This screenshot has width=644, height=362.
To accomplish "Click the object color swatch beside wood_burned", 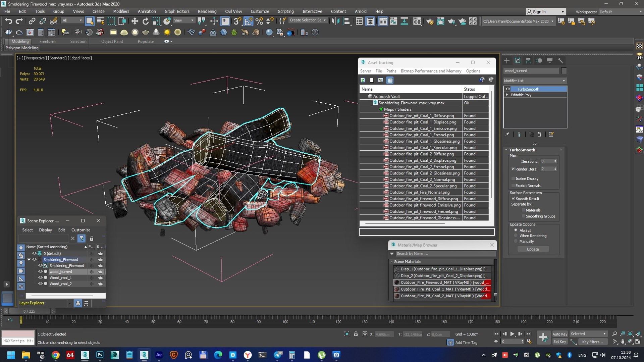I will point(564,71).
